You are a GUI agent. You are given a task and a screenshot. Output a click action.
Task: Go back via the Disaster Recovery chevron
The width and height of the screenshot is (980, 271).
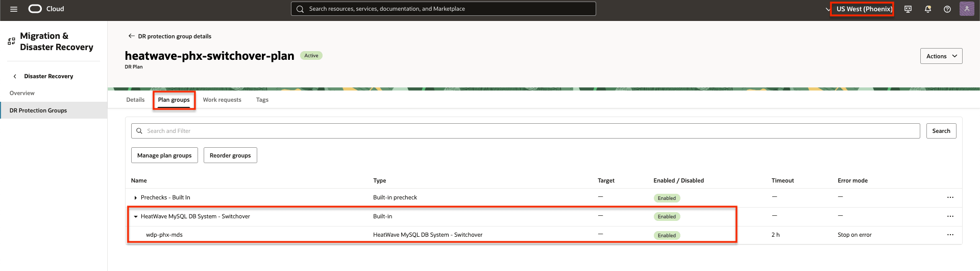pos(15,76)
